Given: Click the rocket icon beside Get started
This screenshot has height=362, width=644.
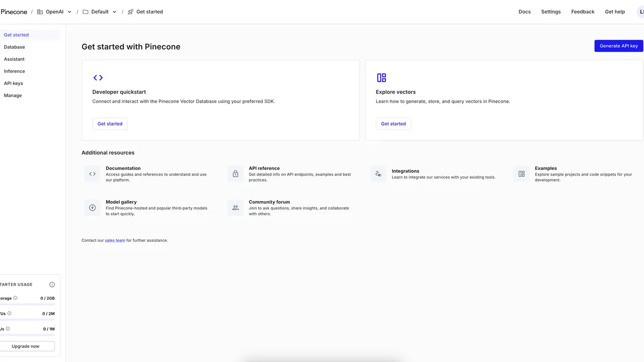Looking at the screenshot, I should click(x=130, y=12).
